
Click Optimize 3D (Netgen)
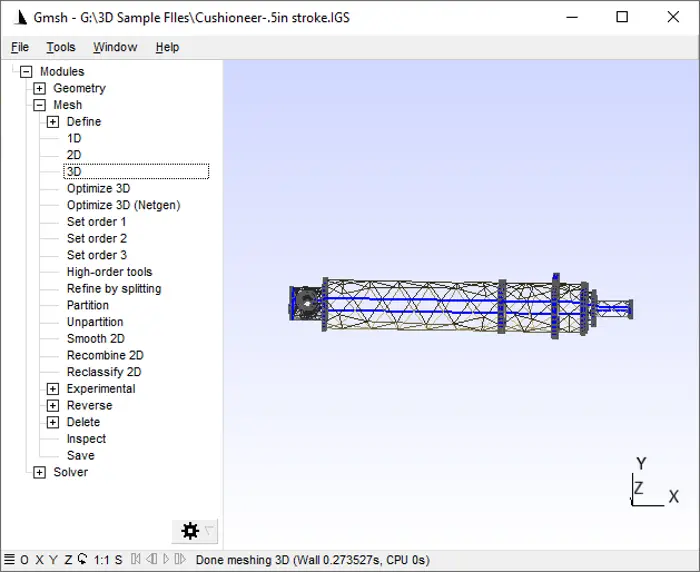124,205
